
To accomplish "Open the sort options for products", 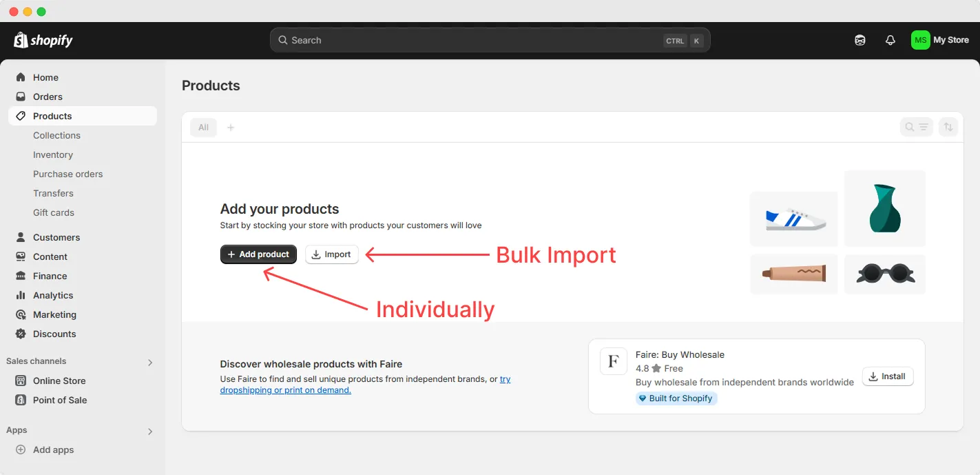I will click(x=948, y=127).
